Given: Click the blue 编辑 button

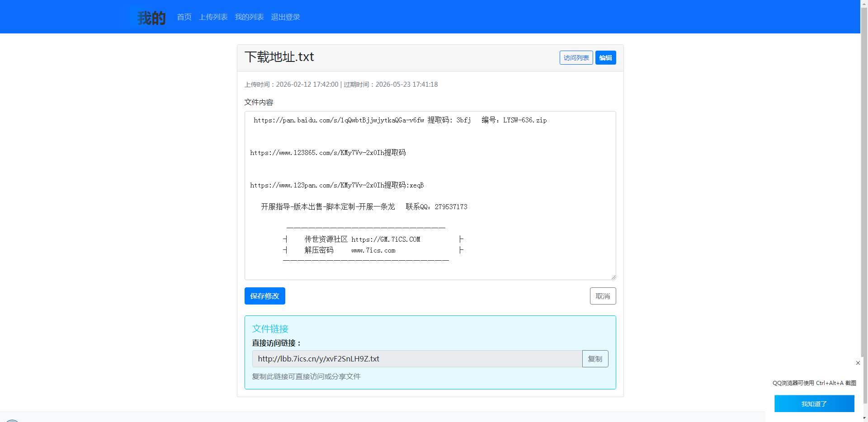Looking at the screenshot, I should tap(605, 58).
